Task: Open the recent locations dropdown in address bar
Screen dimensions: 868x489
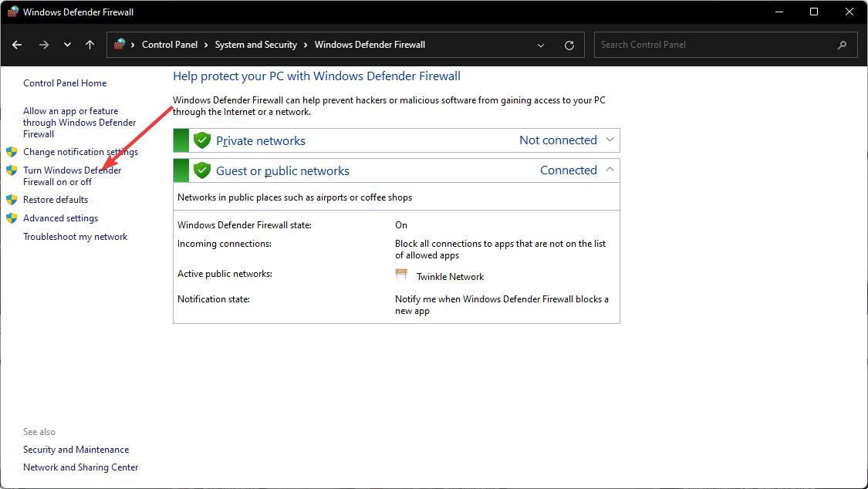Action: [540, 45]
